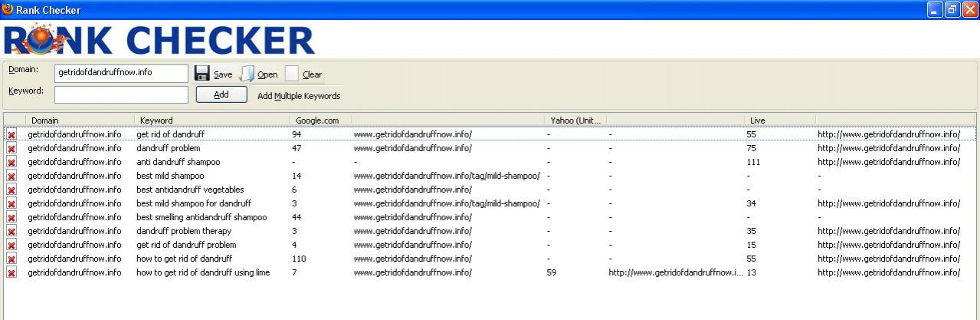This screenshot has width=980, height=320.
Task: Click Google rank value 47
Action: (x=297, y=148)
